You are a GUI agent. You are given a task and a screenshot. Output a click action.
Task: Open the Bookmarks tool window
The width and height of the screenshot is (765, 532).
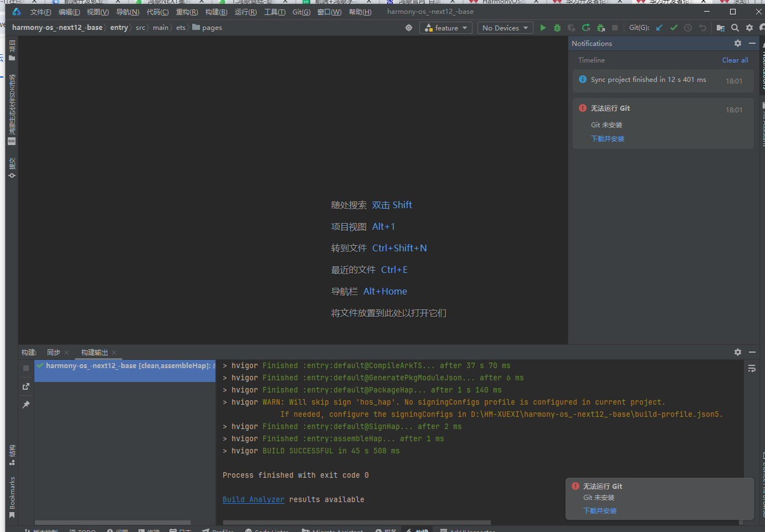click(x=12, y=497)
